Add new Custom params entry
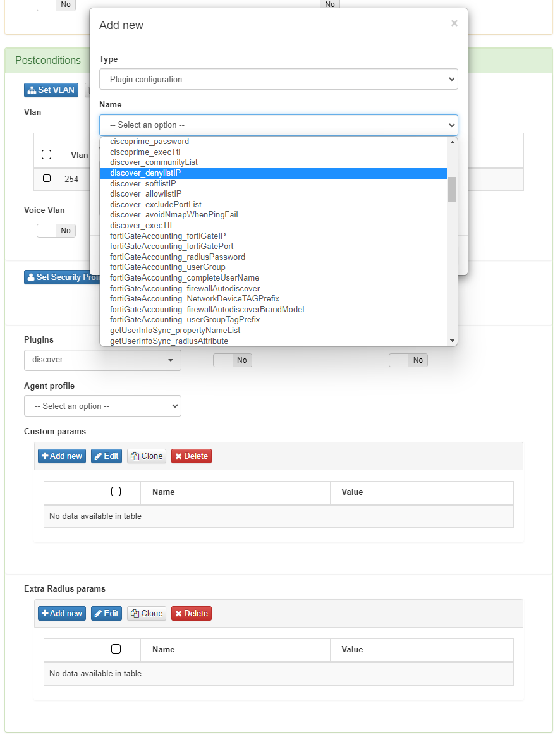Screen dimensions: 560x737 pos(62,456)
